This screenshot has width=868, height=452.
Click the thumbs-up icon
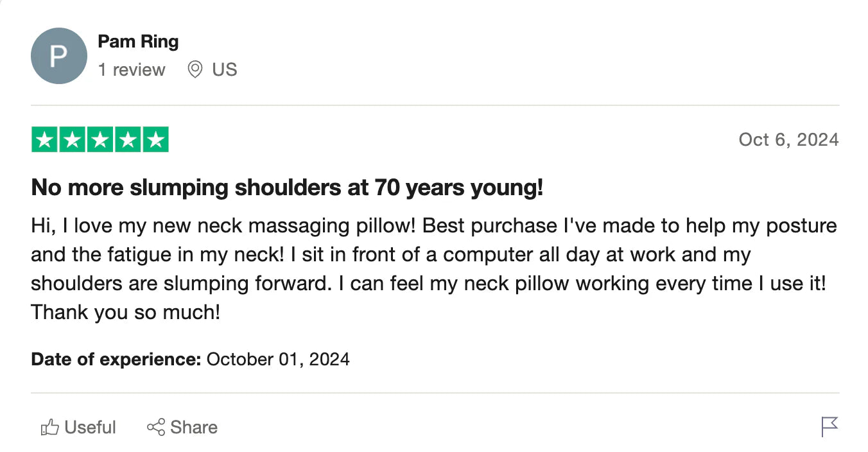[49, 428]
